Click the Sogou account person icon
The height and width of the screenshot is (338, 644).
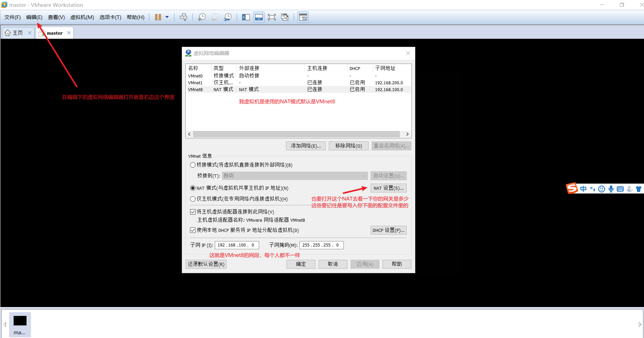(629, 189)
